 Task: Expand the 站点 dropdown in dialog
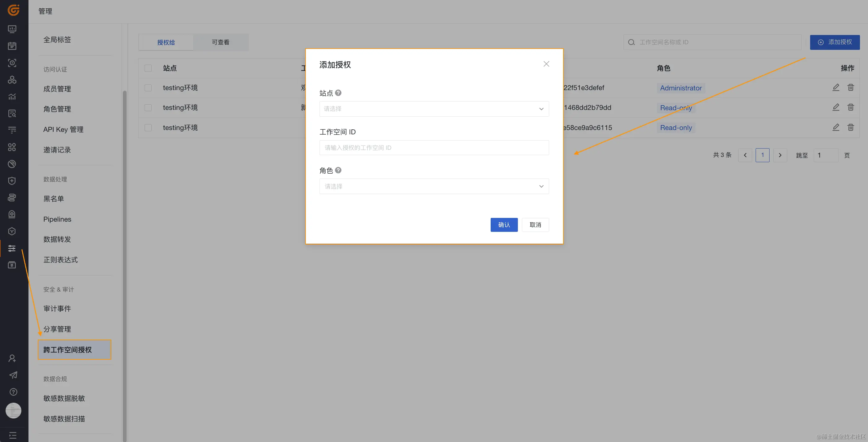tap(434, 109)
